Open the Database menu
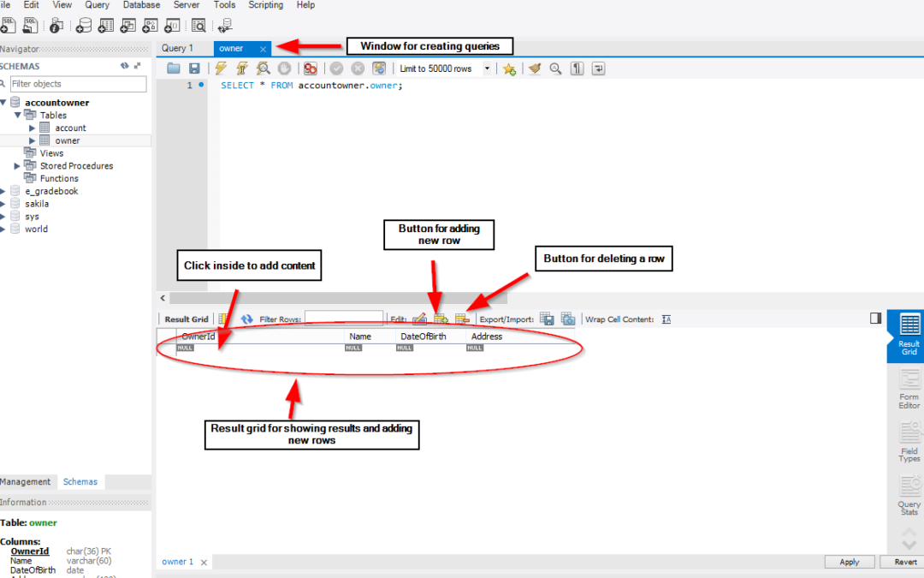Image resolution: width=924 pixels, height=578 pixels. click(141, 5)
